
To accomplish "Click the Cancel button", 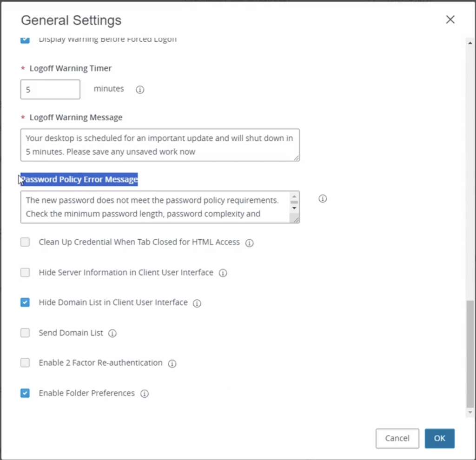I will tap(397, 438).
